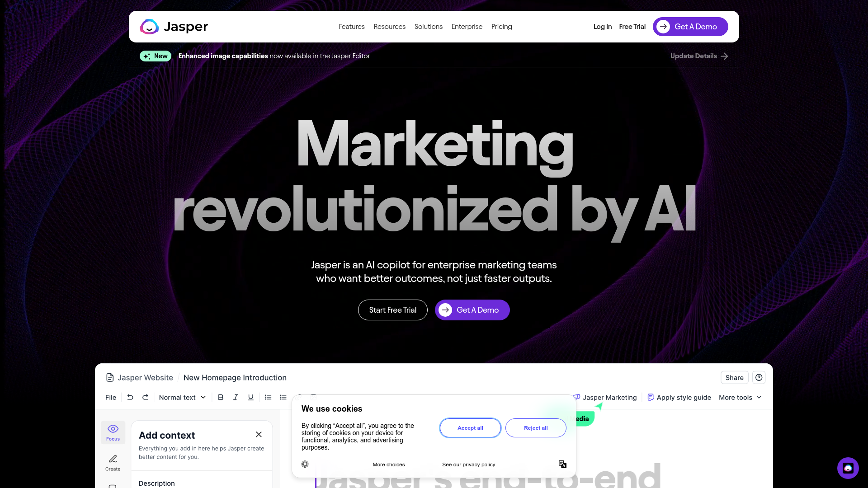Screen dimensions: 868x488
Task: Toggle underline formatting in the editor
Action: 250,397
